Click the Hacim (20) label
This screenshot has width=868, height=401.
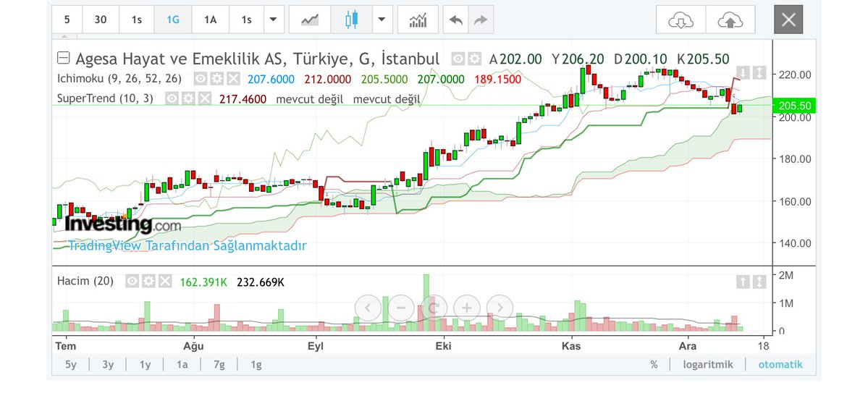coord(85,282)
